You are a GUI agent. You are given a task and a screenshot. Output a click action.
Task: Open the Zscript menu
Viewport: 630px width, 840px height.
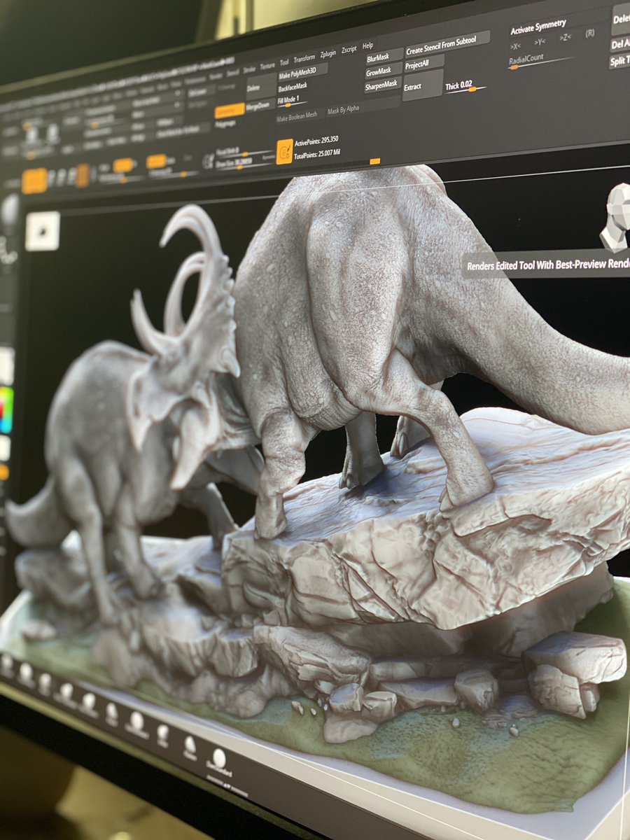click(349, 50)
